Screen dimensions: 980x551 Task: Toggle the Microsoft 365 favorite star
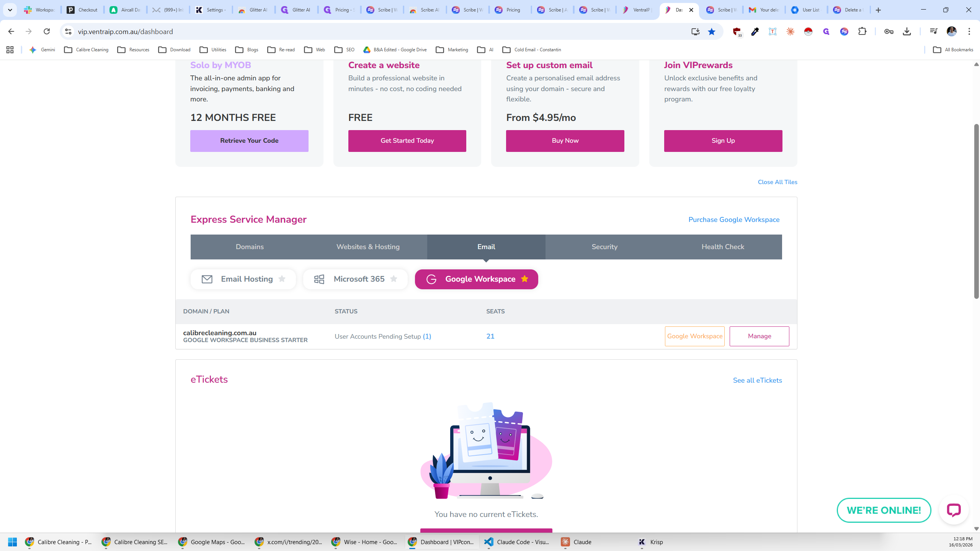coord(394,279)
